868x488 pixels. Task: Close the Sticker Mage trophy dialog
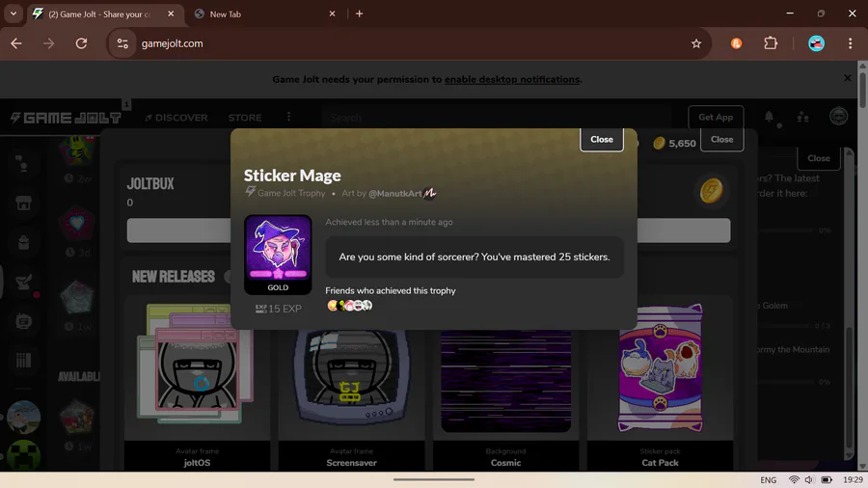point(601,140)
